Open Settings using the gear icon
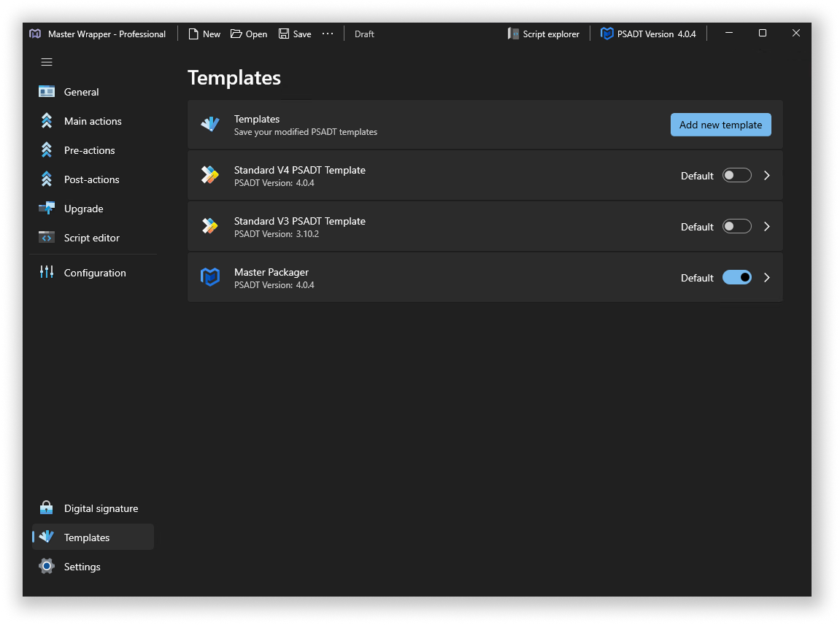 tap(47, 567)
